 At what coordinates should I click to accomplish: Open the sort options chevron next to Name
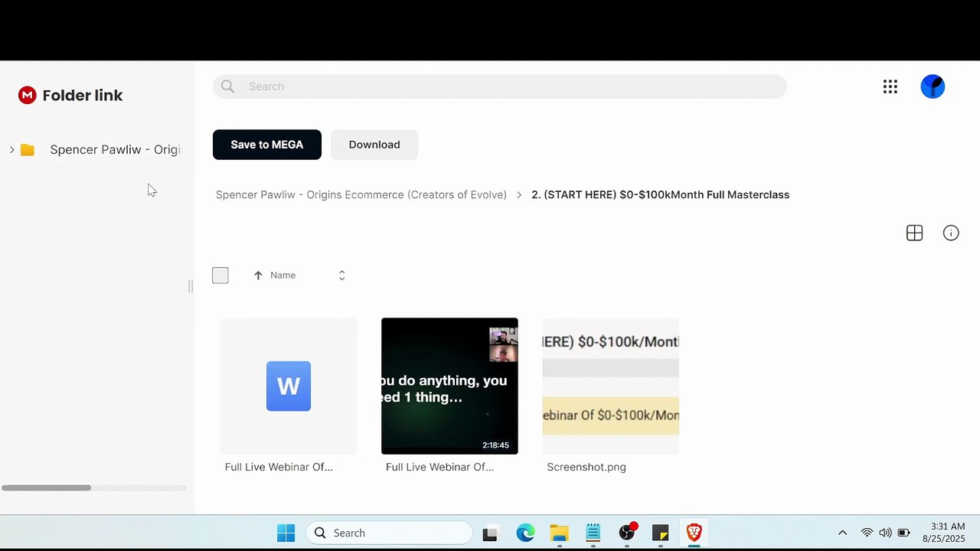[x=341, y=275]
